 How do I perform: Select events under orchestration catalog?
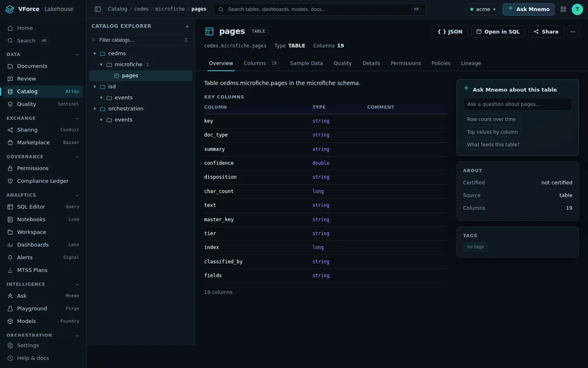141,120
